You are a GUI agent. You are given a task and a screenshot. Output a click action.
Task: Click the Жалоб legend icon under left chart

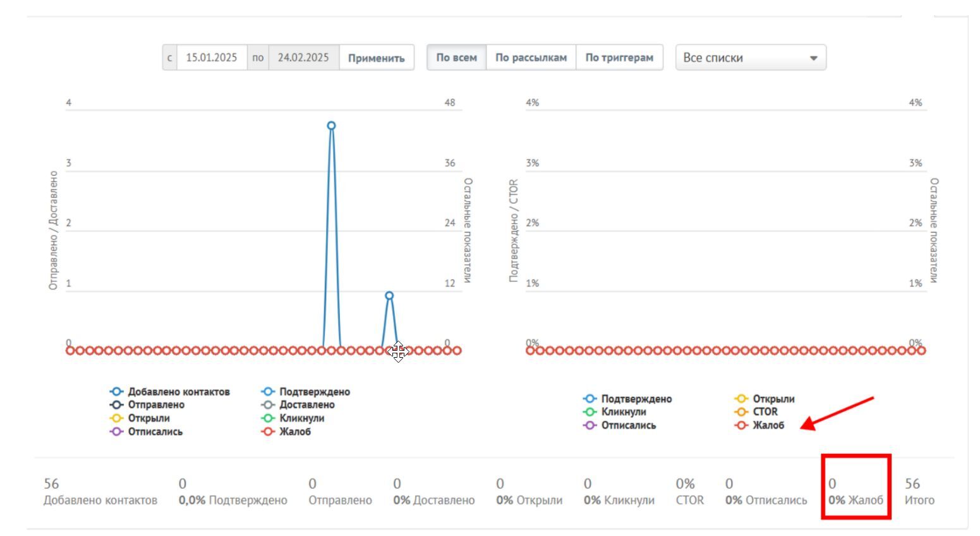pos(268,432)
